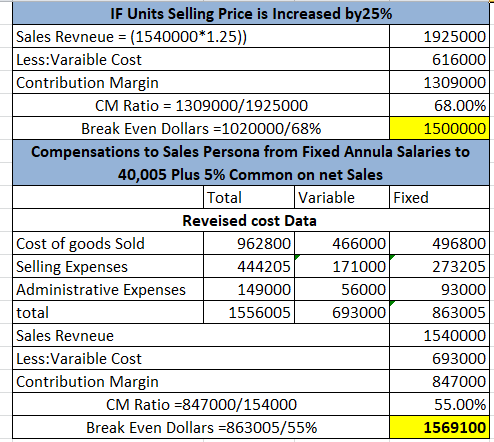Select cell 444205
The height and width of the screenshot is (442, 494).
(x=249, y=266)
